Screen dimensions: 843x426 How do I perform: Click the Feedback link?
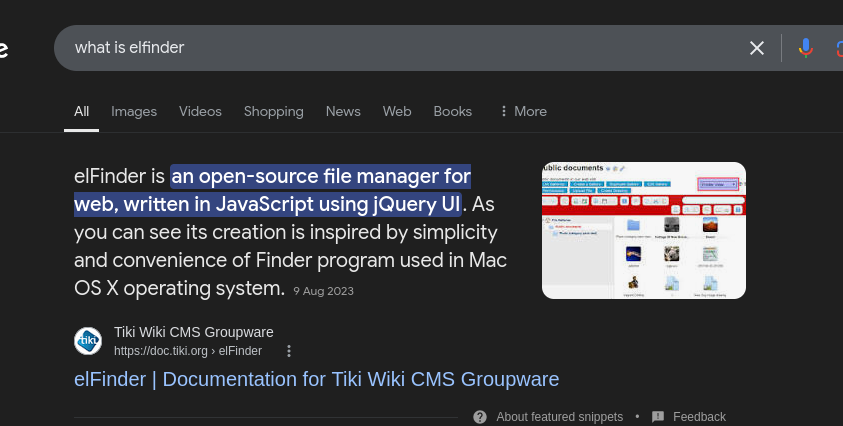[699, 417]
